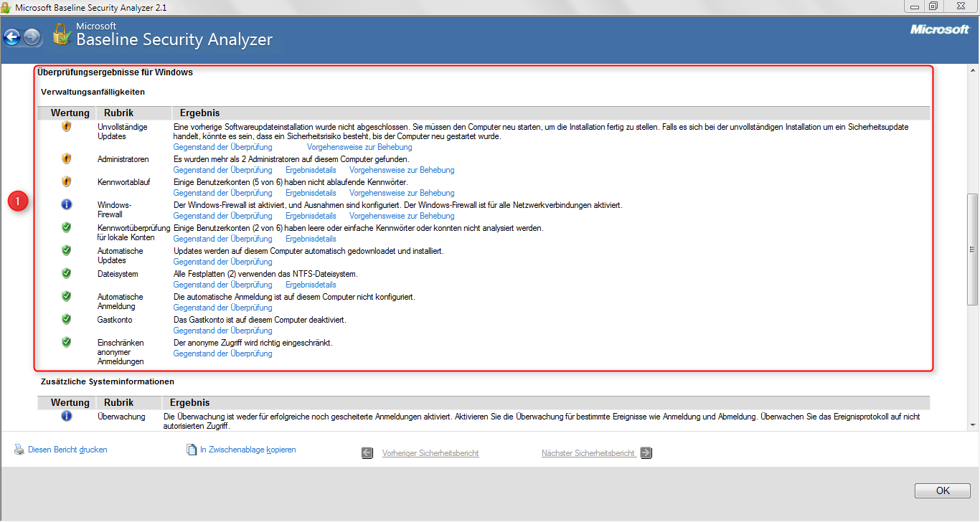The width and height of the screenshot is (980, 522).
Task: Click the blue info icon for Windows-Firewall
Action: [x=66, y=204]
